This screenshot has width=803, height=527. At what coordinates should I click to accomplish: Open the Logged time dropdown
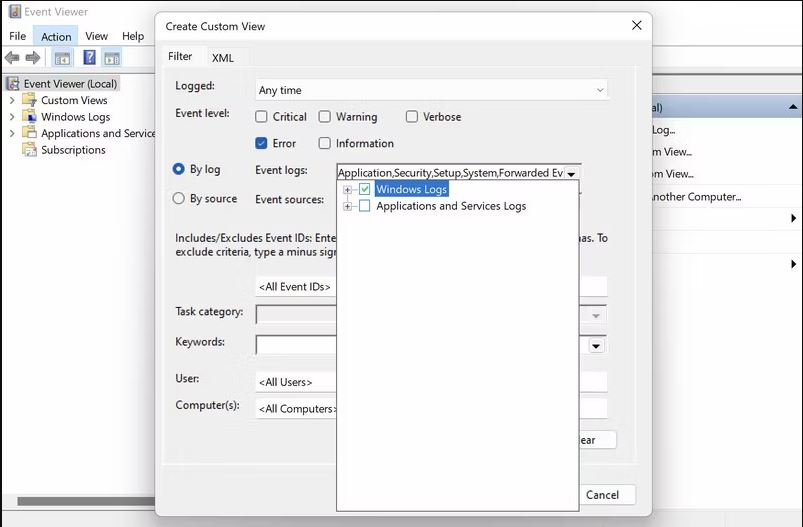(431, 90)
